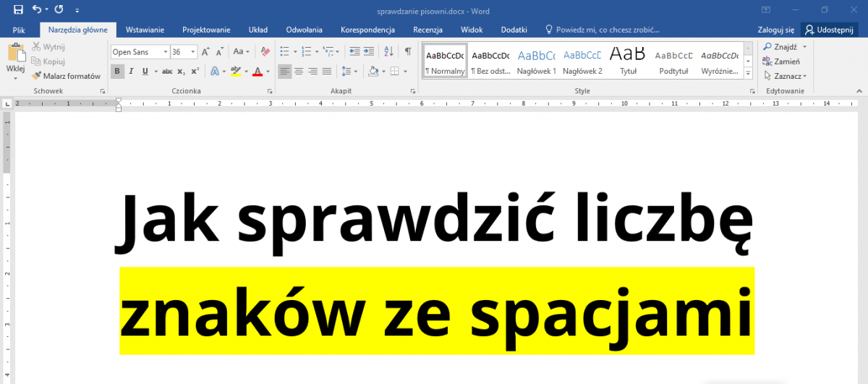868x384 pixels.
Task: Apply the yellow text highlight color
Action: click(235, 71)
